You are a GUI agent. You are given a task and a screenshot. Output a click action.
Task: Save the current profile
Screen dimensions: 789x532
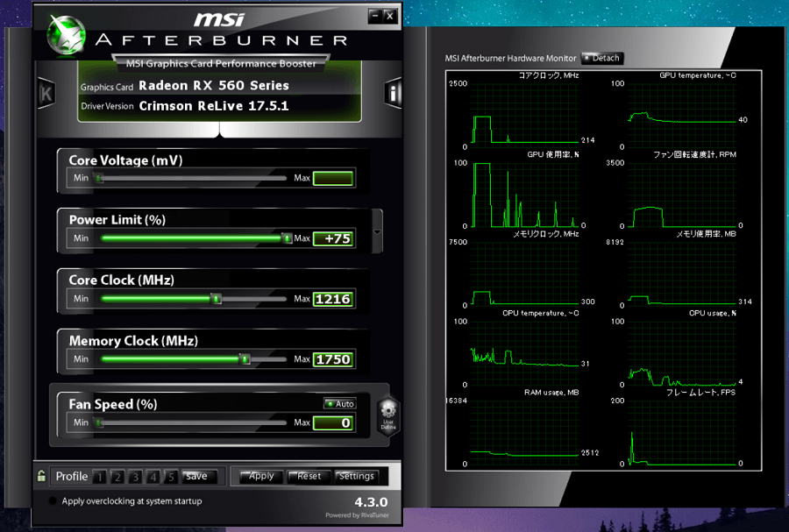196,476
